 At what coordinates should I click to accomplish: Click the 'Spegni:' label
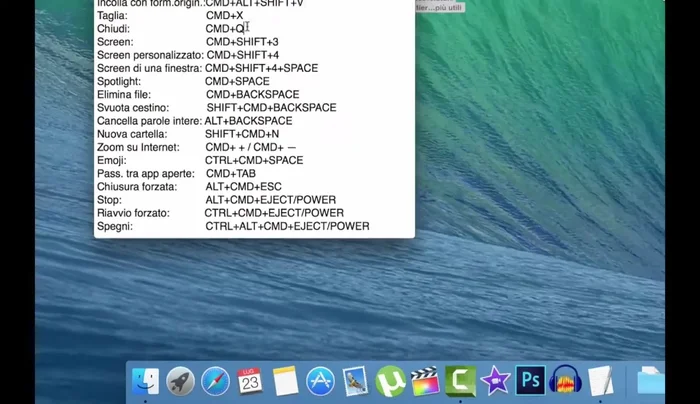coord(115,226)
